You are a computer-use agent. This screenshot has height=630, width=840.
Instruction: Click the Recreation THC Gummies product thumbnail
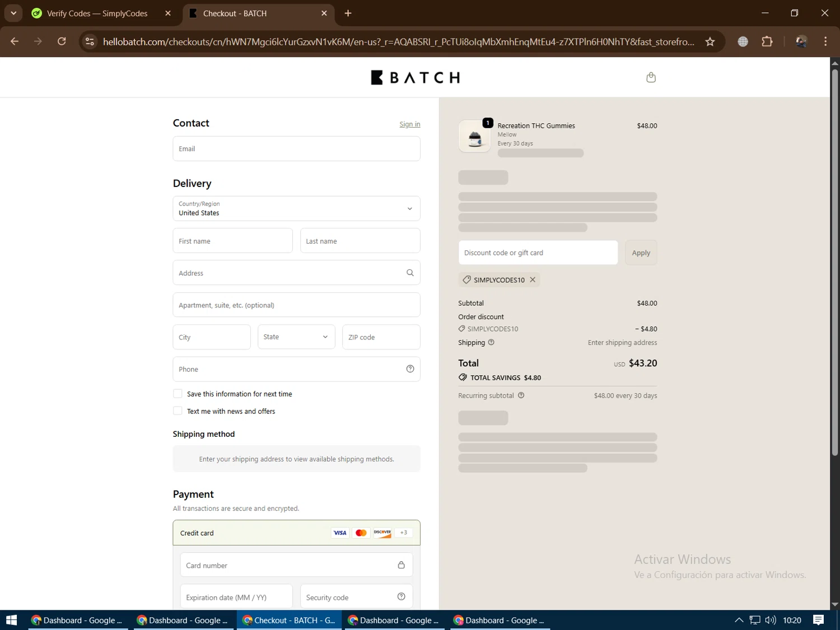pos(474,136)
